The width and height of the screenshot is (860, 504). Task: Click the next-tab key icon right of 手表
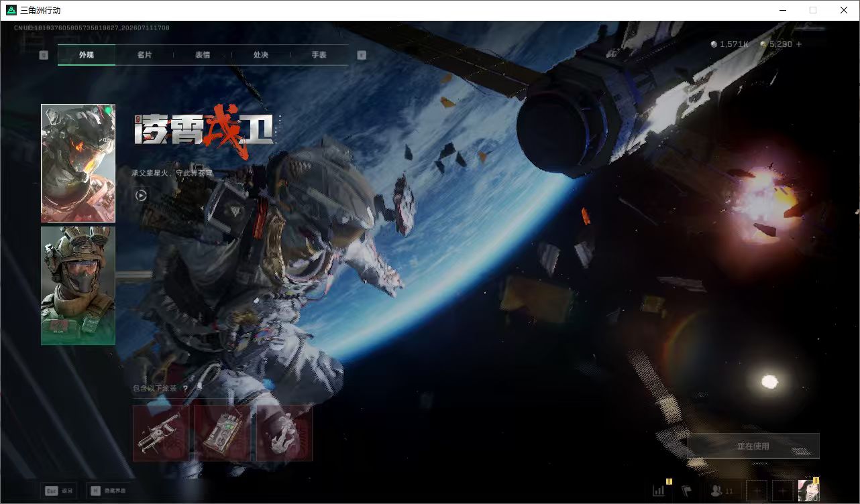[x=362, y=55]
